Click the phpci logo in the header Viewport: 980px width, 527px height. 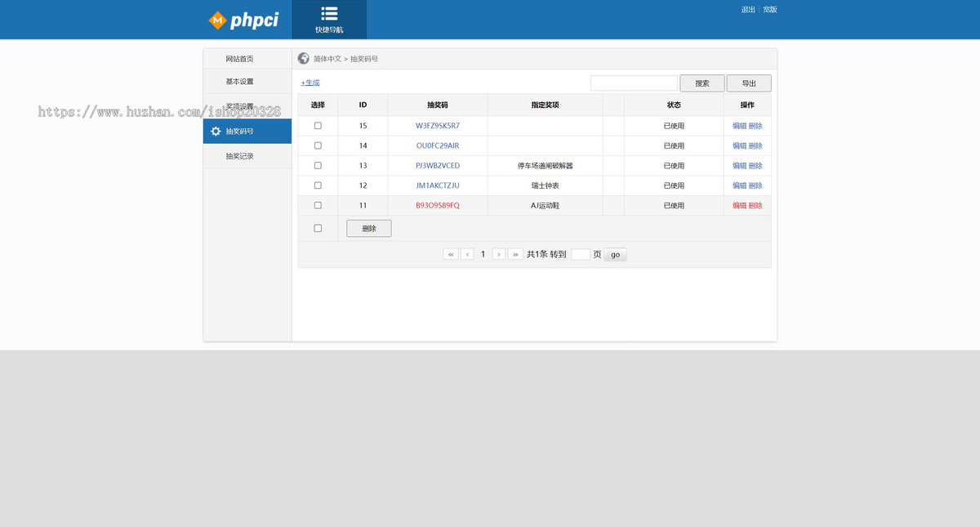244,19
